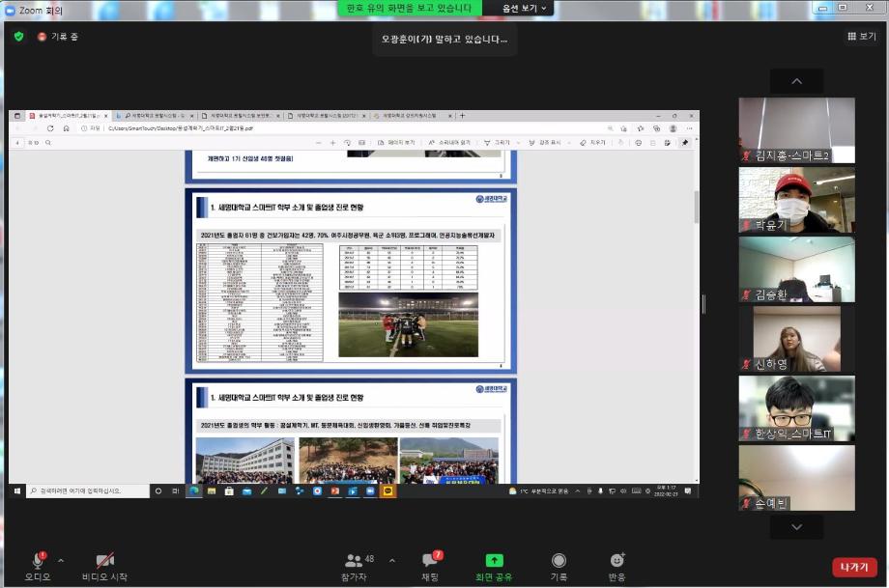The height and width of the screenshot is (588, 889).
Task: Open the 채팅 chat panel
Action: pos(431,561)
